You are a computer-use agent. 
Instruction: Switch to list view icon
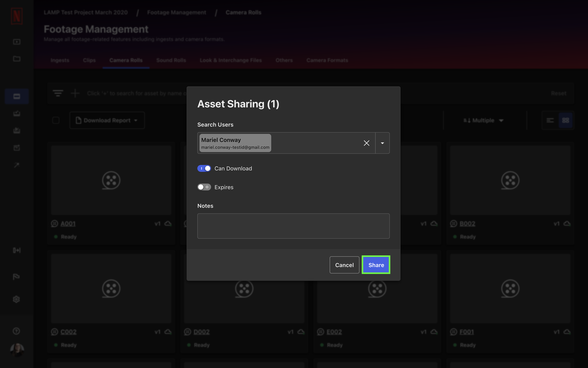[x=550, y=120]
